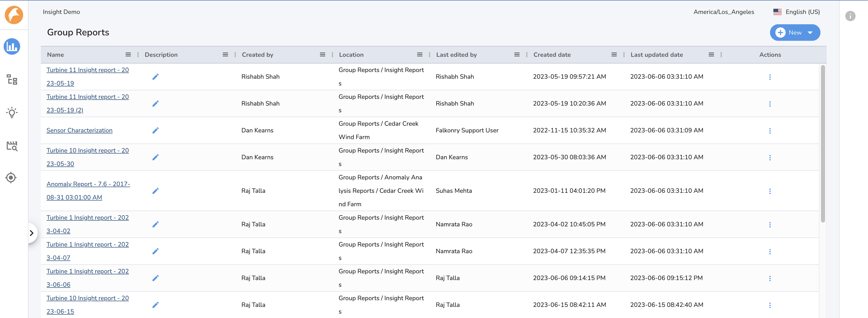Viewport: 868px width, 318px height.
Task: Open Turbine 11 Insight report 2023-05-19 link
Action: point(88,77)
